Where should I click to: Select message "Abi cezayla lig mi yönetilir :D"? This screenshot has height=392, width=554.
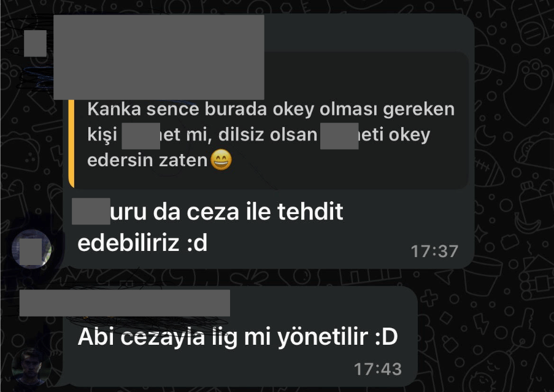tap(237, 337)
